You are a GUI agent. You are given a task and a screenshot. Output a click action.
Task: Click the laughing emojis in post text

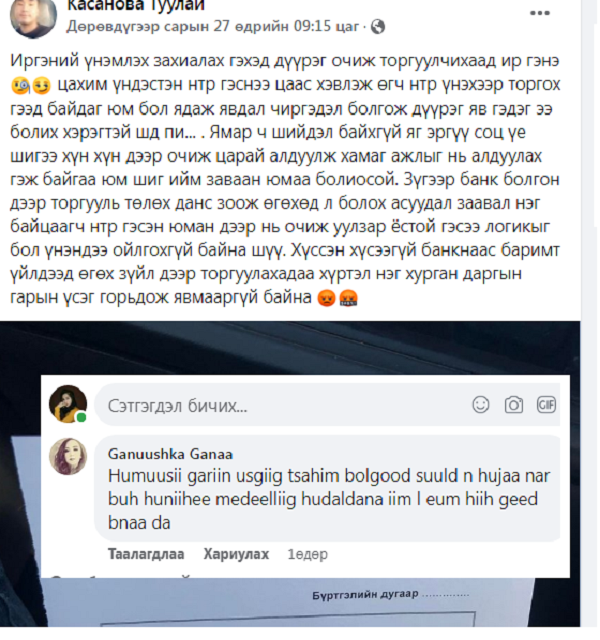(31, 86)
